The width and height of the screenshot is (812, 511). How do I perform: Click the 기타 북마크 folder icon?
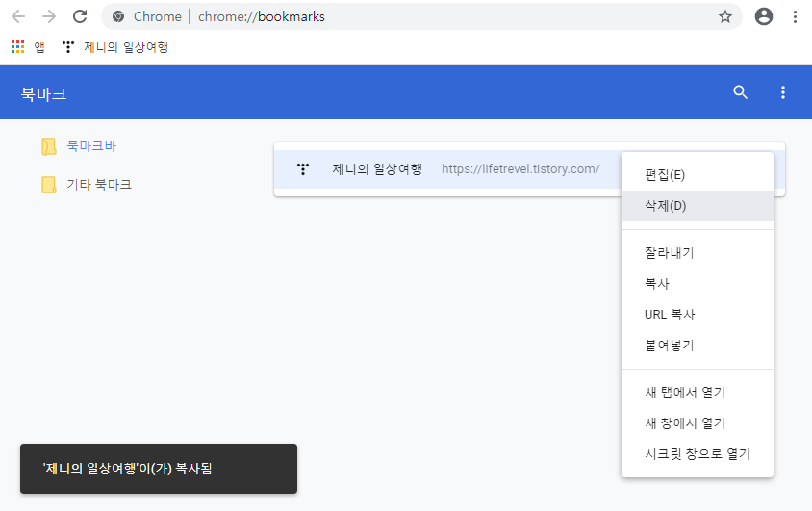pyautogui.click(x=49, y=185)
